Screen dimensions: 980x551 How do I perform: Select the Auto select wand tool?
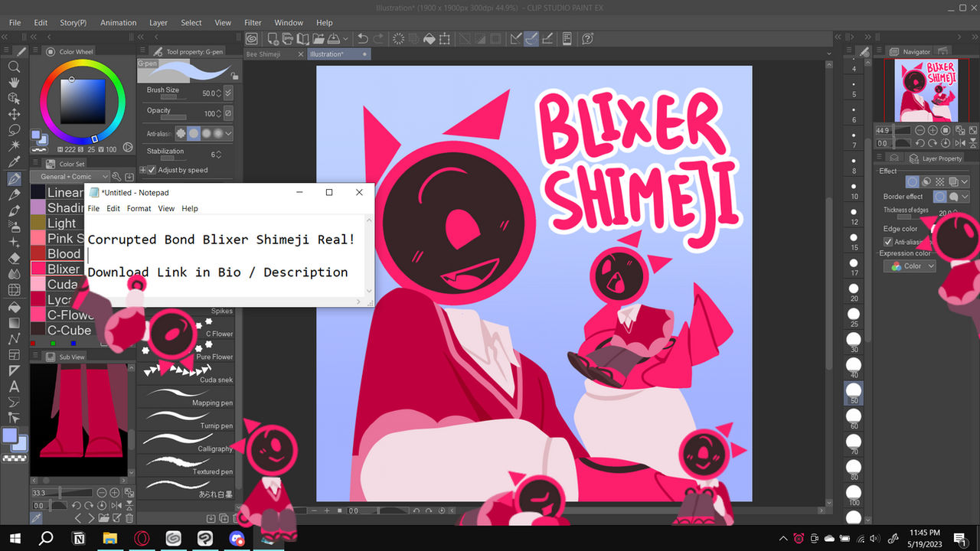coord(14,147)
